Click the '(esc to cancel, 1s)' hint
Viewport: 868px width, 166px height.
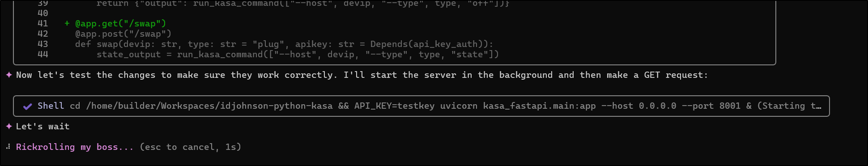coord(191,147)
